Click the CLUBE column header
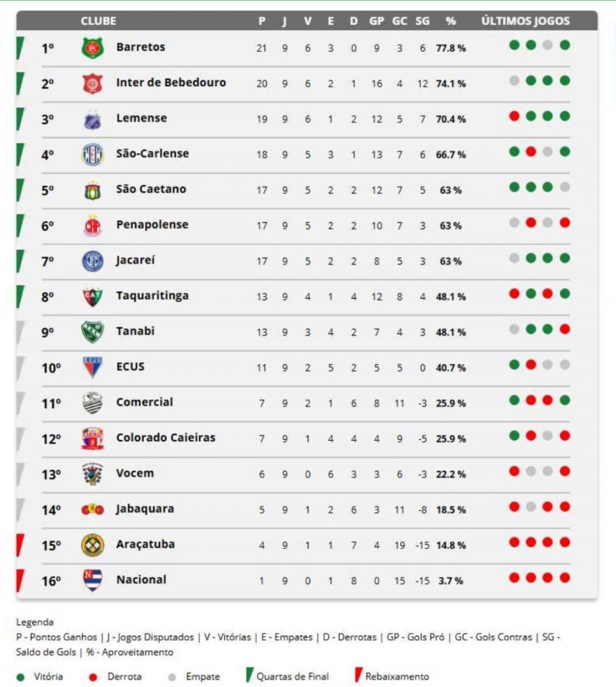 click(98, 21)
